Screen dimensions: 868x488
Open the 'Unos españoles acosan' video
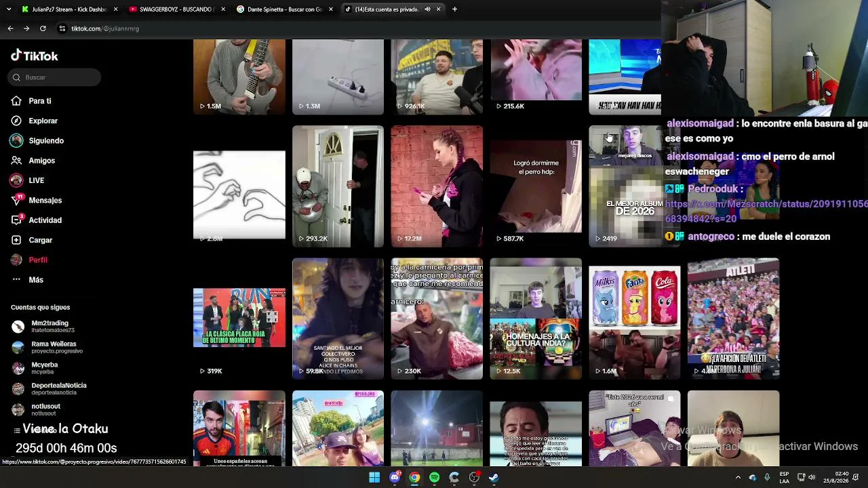(239, 428)
